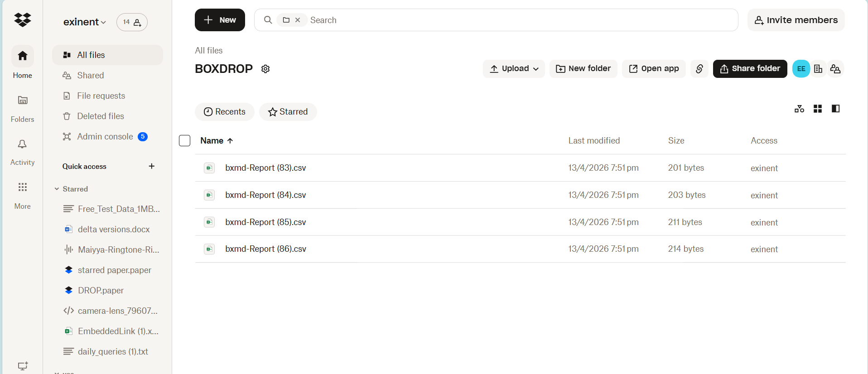The height and width of the screenshot is (374, 868).
Task: Click the bxmd-Report (83).csv file icon
Action: point(209,168)
